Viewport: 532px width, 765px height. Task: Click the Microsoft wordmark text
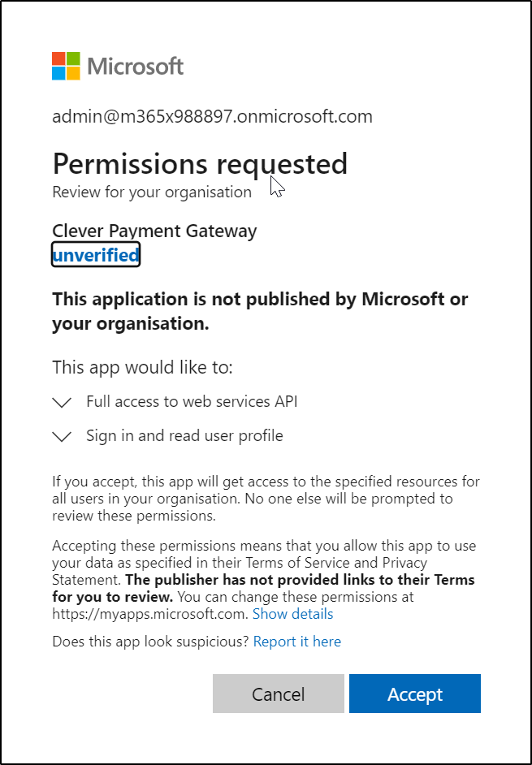(x=136, y=67)
